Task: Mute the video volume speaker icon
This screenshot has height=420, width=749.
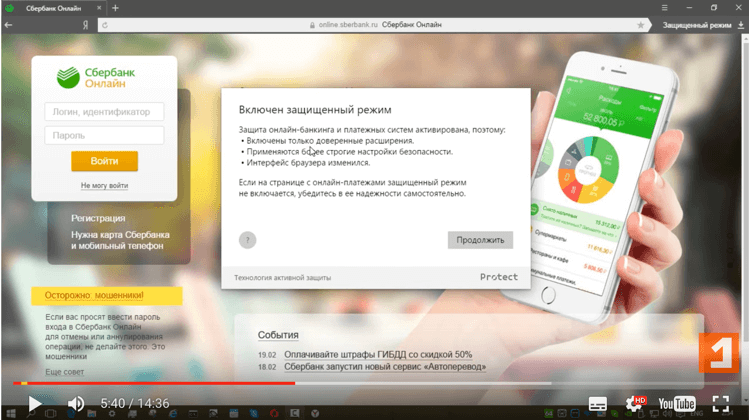Action: (75, 404)
